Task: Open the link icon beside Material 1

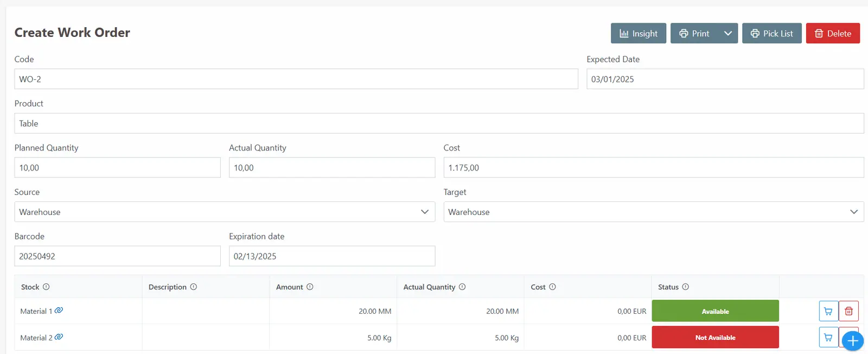Action: pyautogui.click(x=59, y=310)
